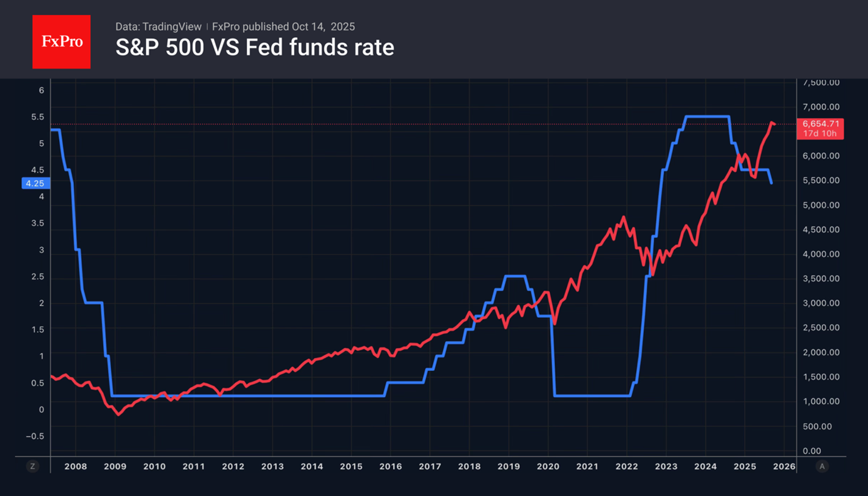Screen dimensions: 868x496
Task: Select the 2020 year on the time axis
Action: (548, 466)
